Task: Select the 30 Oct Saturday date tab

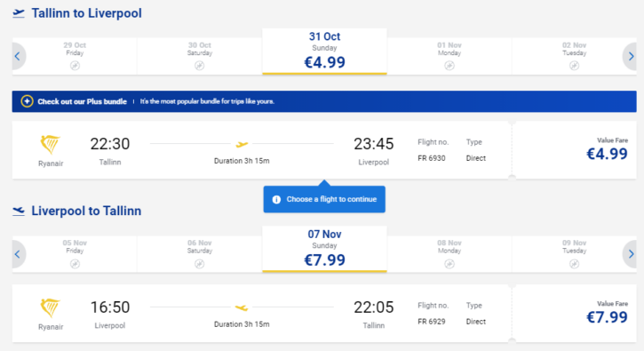Action: pyautogui.click(x=200, y=56)
